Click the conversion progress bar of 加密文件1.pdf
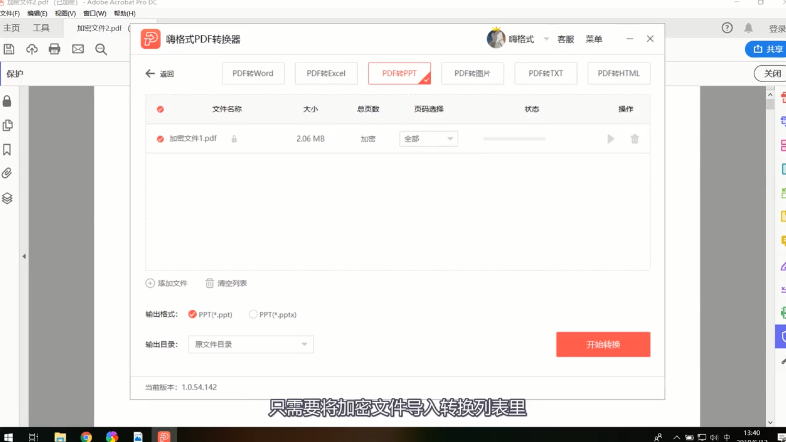786x442 pixels. tap(514, 139)
